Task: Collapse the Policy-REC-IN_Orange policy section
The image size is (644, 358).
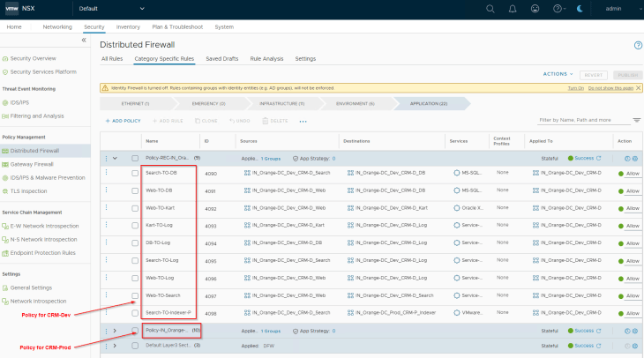Action: (x=115, y=158)
